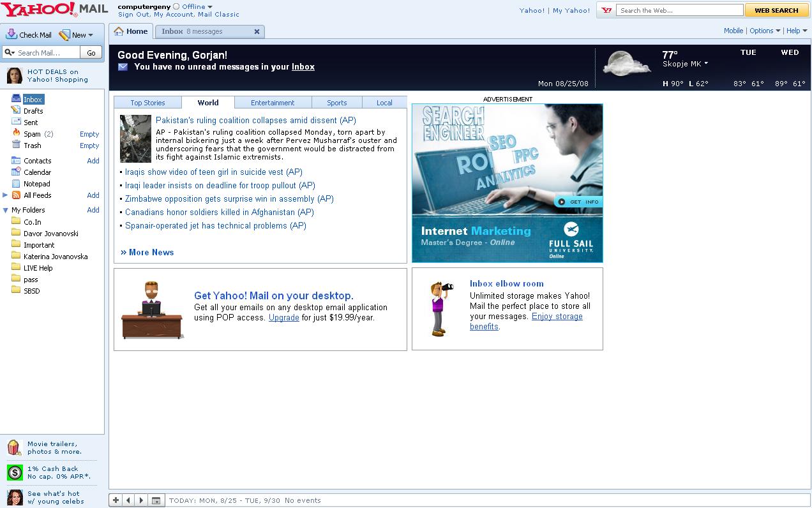Open the Sent folder icon
The image size is (812, 508).
[x=17, y=122]
